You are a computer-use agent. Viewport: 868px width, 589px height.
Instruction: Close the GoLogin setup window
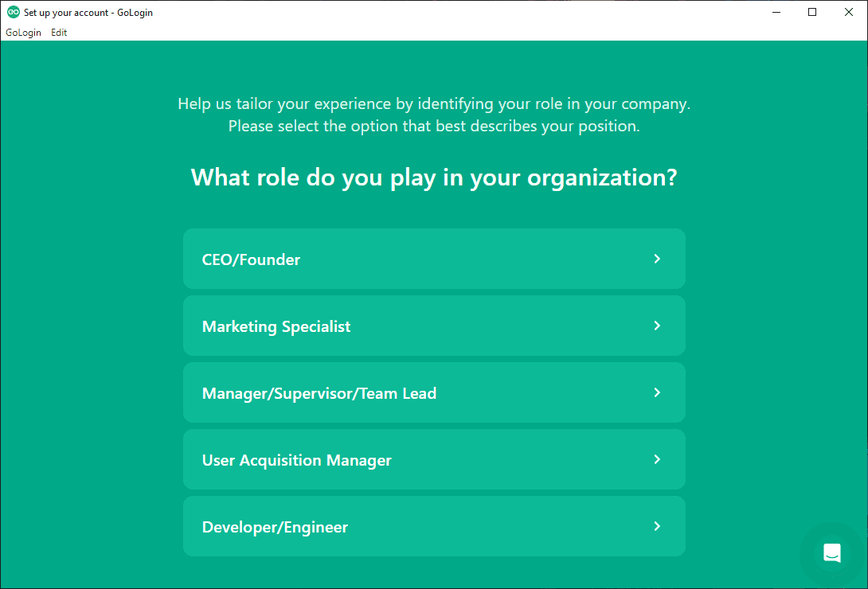tap(849, 12)
